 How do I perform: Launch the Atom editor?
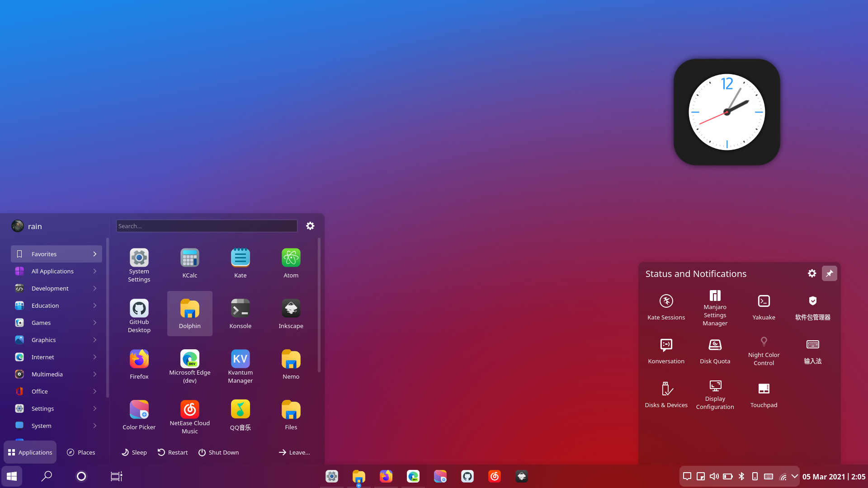[x=291, y=263]
